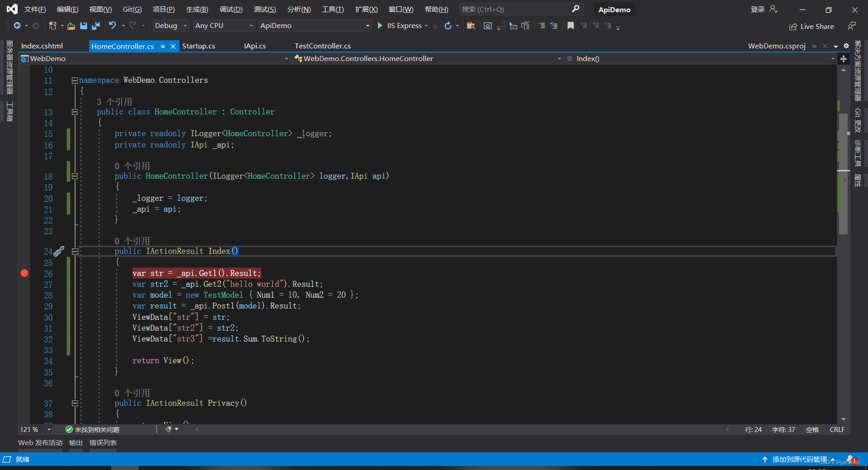The width and height of the screenshot is (868, 470).
Task: Start debugging with green play icon
Action: [380, 26]
